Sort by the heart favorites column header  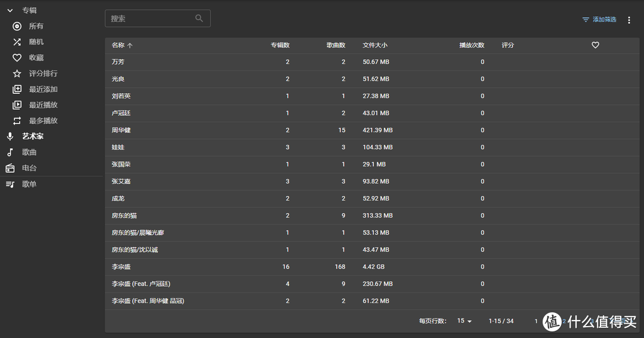click(x=595, y=45)
